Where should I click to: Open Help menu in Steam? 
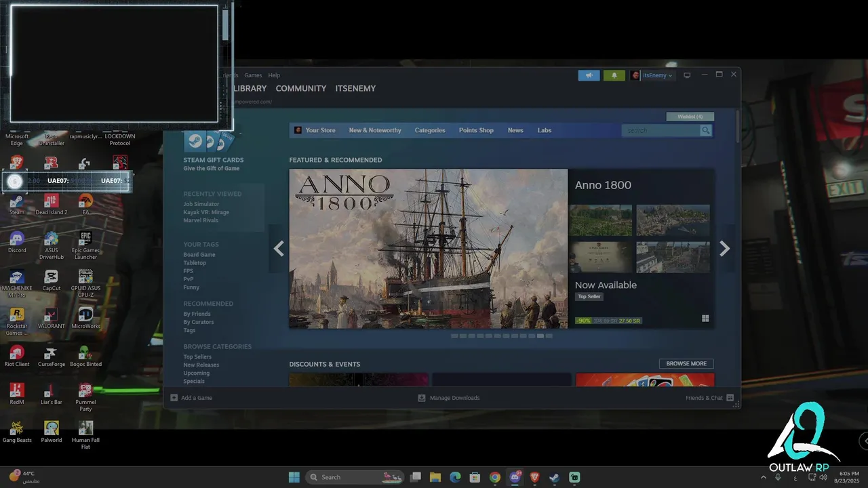click(x=274, y=75)
